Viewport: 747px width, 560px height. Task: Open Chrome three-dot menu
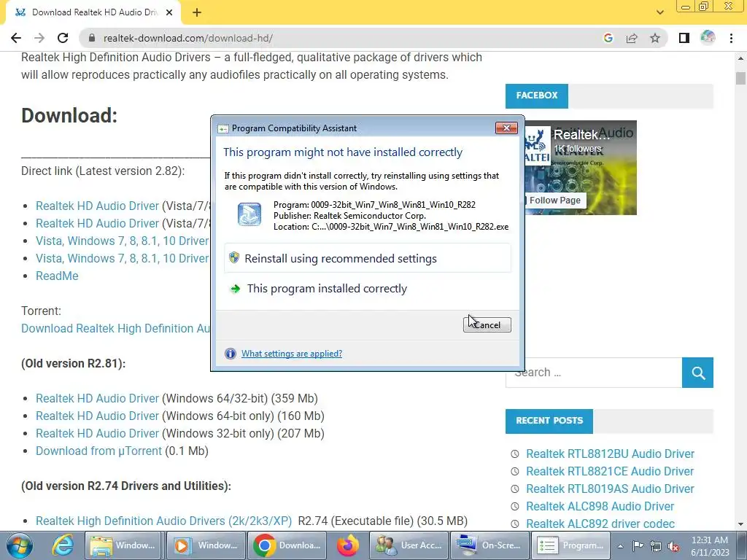731,38
